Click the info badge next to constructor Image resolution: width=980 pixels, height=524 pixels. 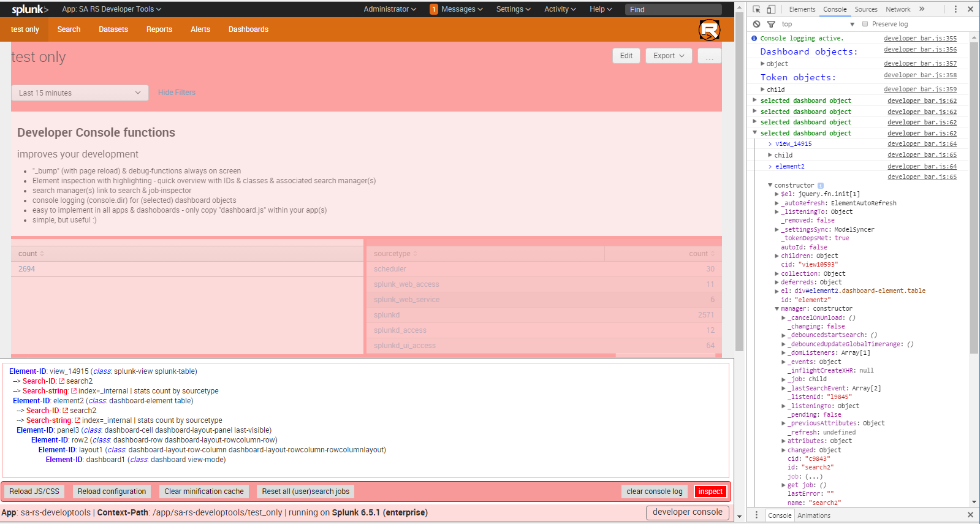click(x=821, y=185)
